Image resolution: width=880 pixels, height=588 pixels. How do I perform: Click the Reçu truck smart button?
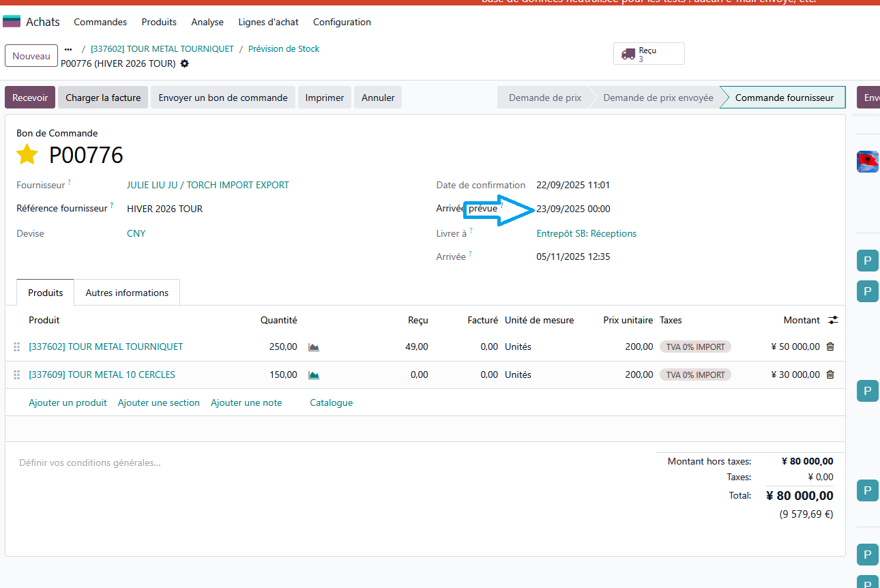648,55
